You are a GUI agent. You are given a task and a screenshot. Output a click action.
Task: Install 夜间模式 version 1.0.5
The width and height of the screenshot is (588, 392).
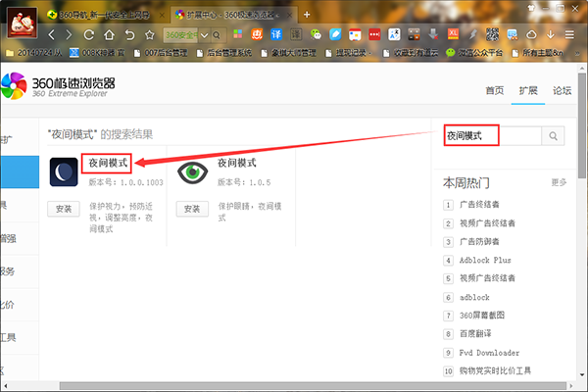click(x=192, y=209)
